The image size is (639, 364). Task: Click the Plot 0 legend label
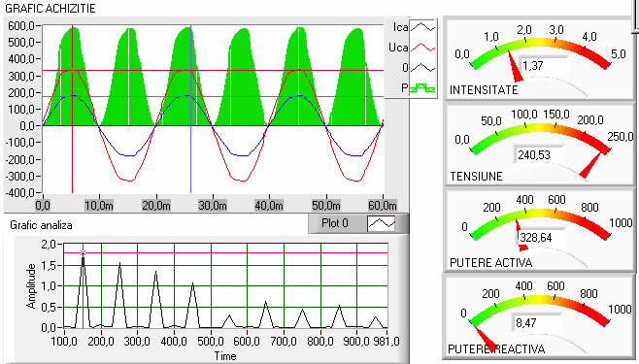tap(335, 223)
